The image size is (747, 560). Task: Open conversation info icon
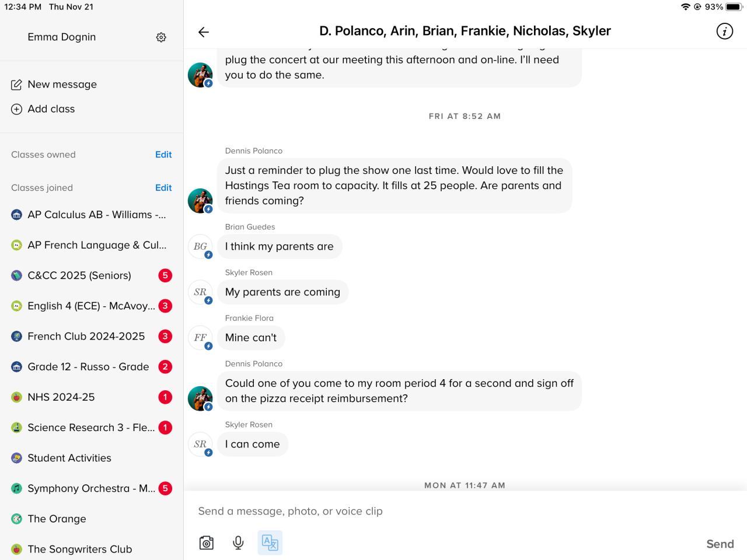pyautogui.click(x=724, y=32)
